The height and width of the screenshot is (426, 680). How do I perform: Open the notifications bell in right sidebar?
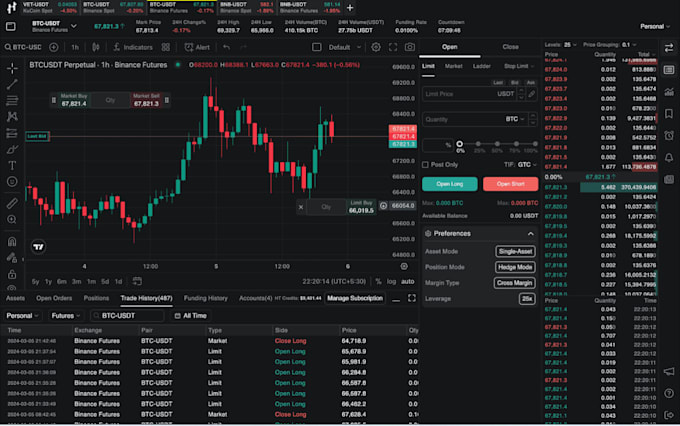coord(669,157)
